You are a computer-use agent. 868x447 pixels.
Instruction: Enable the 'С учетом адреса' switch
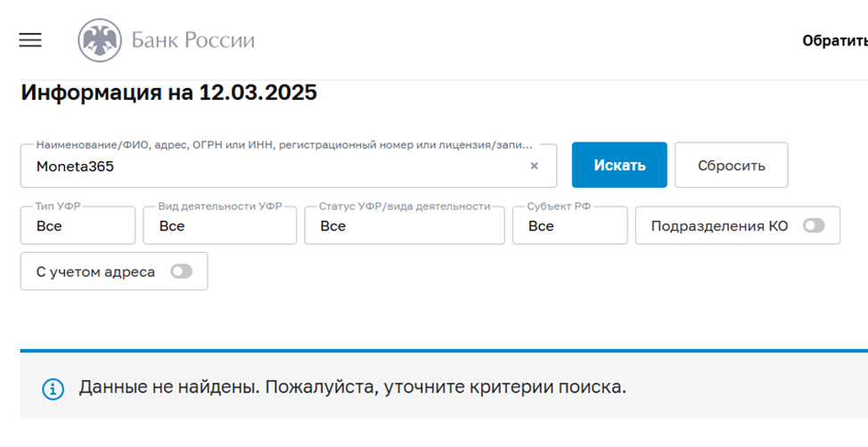click(x=181, y=271)
